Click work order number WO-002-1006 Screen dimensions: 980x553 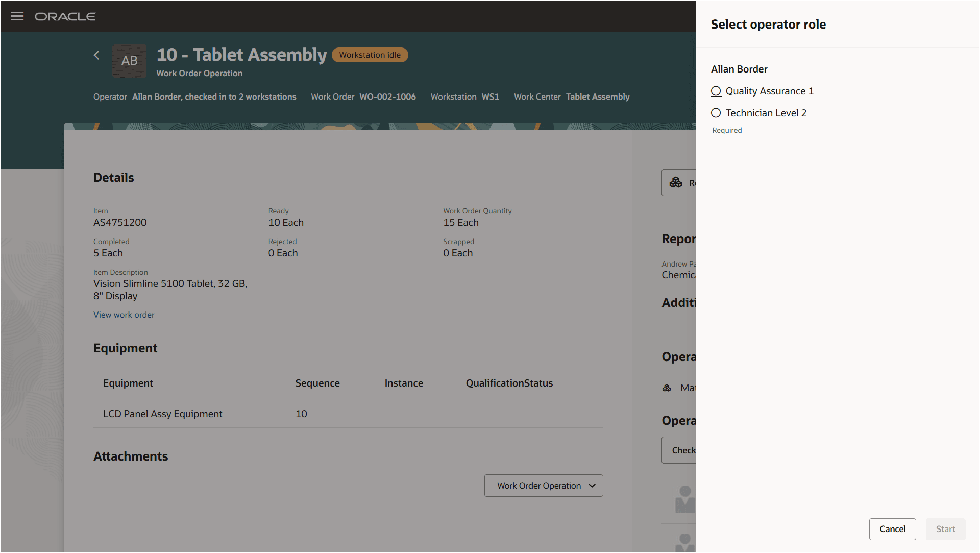point(388,97)
